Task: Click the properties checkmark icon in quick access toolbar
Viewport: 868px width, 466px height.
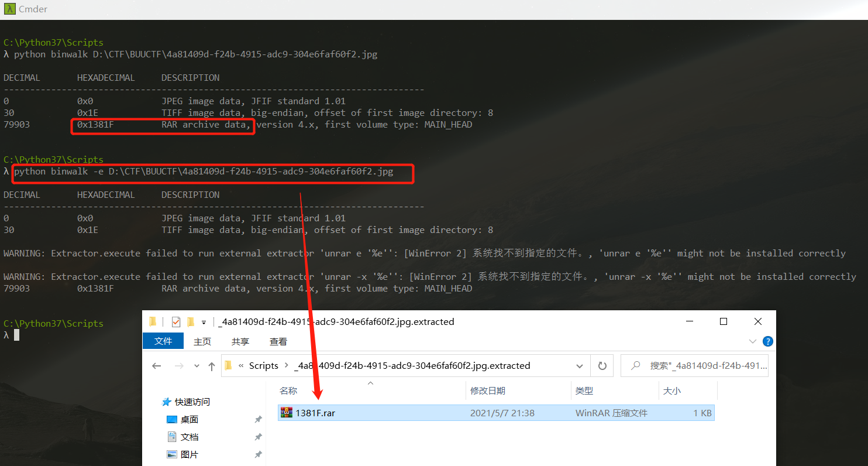Action: click(176, 321)
